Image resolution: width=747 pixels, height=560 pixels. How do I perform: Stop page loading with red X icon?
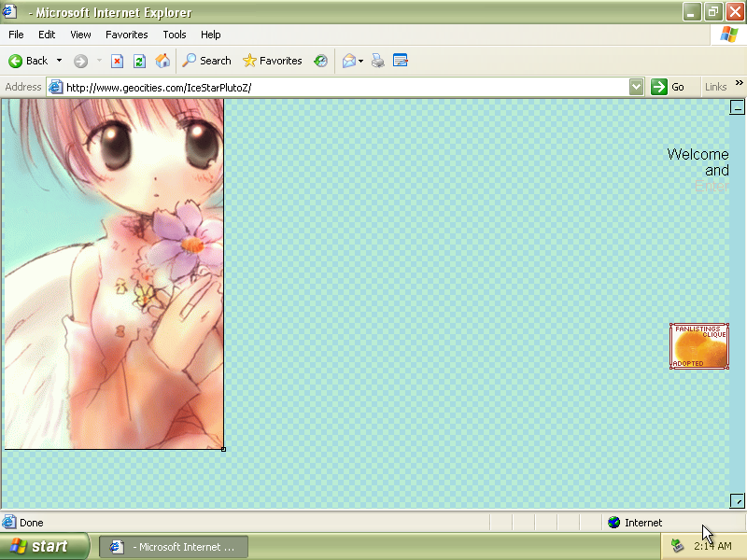click(x=117, y=61)
